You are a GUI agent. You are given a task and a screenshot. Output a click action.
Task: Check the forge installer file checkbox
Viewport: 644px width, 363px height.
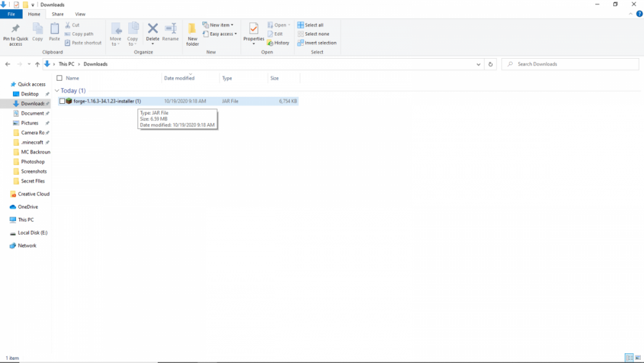pos(62,101)
